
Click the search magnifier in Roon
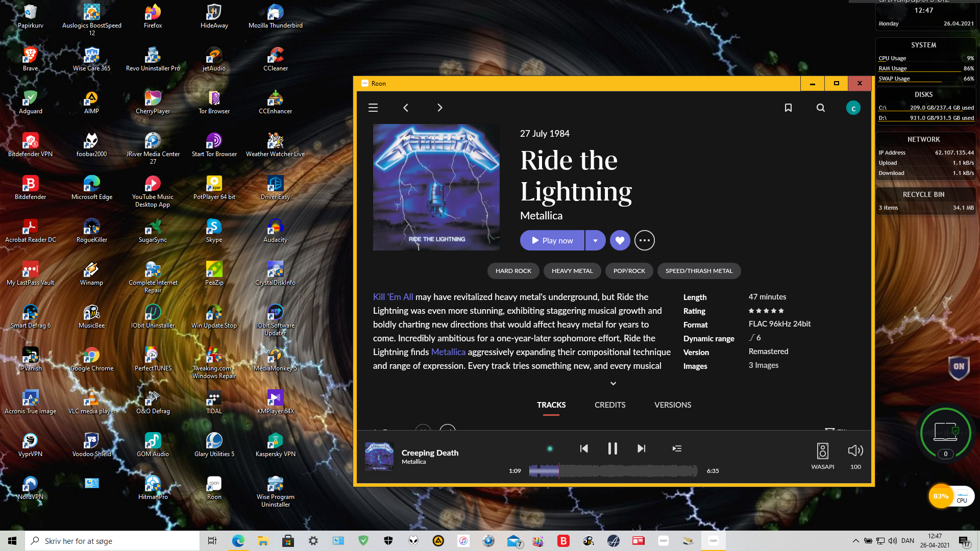(x=820, y=108)
